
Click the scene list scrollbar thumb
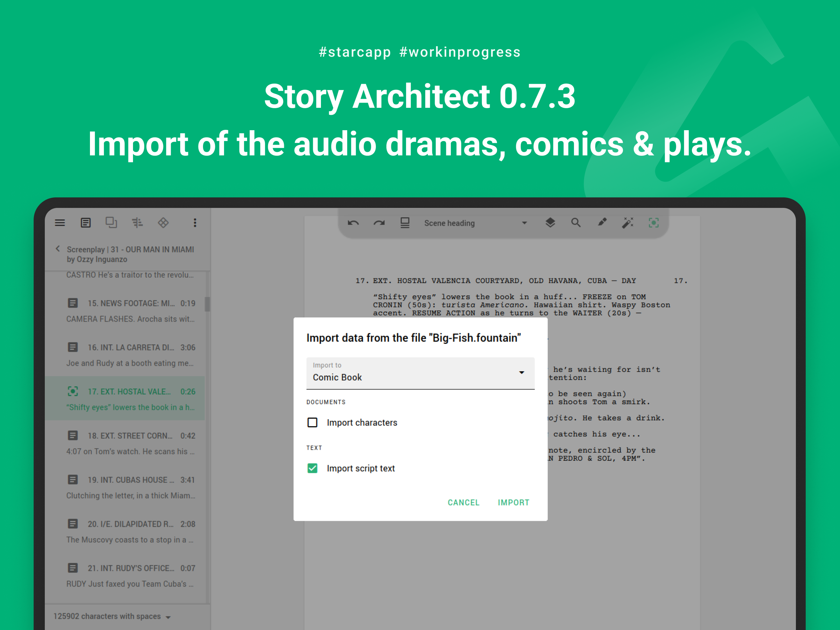[207, 304]
